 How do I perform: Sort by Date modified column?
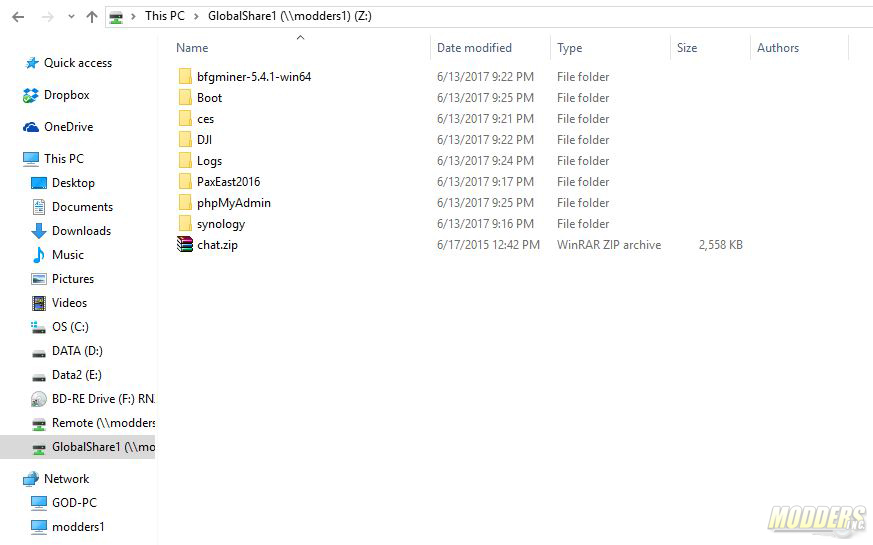pos(474,48)
